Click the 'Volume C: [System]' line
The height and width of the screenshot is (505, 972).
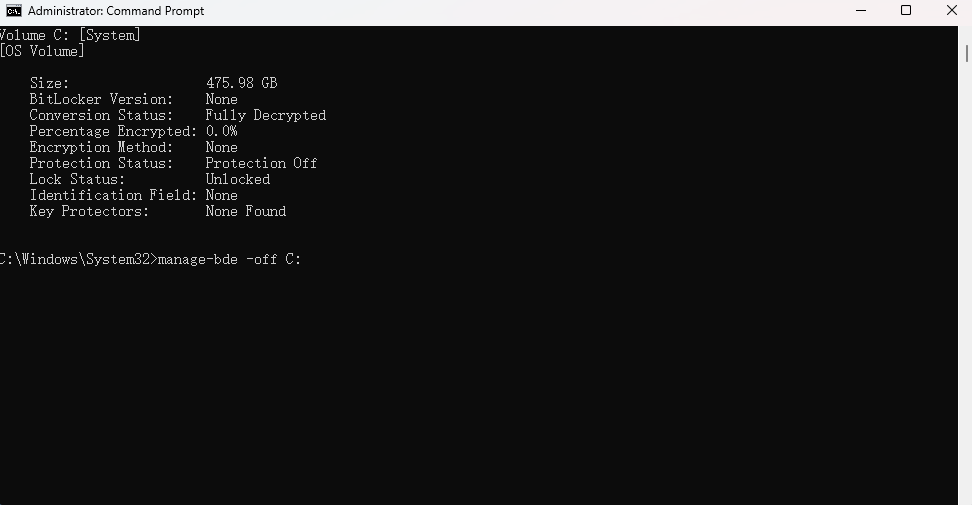click(70, 35)
